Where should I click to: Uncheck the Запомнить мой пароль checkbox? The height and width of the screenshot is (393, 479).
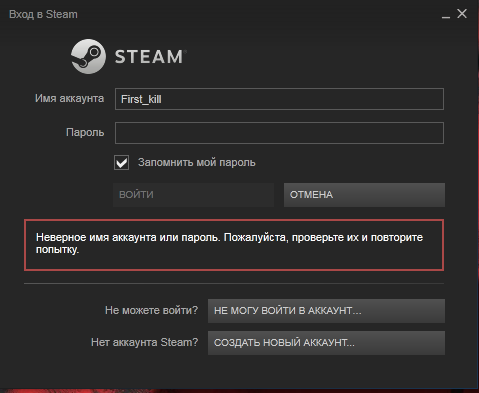pyautogui.click(x=121, y=162)
